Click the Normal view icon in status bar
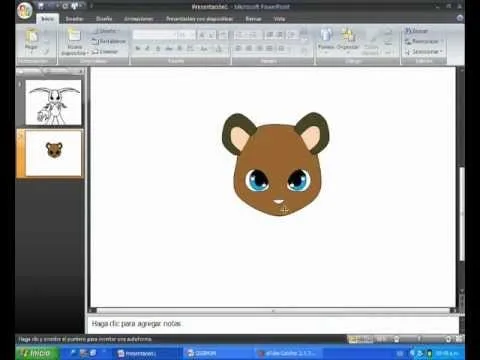 [x=352, y=339]
